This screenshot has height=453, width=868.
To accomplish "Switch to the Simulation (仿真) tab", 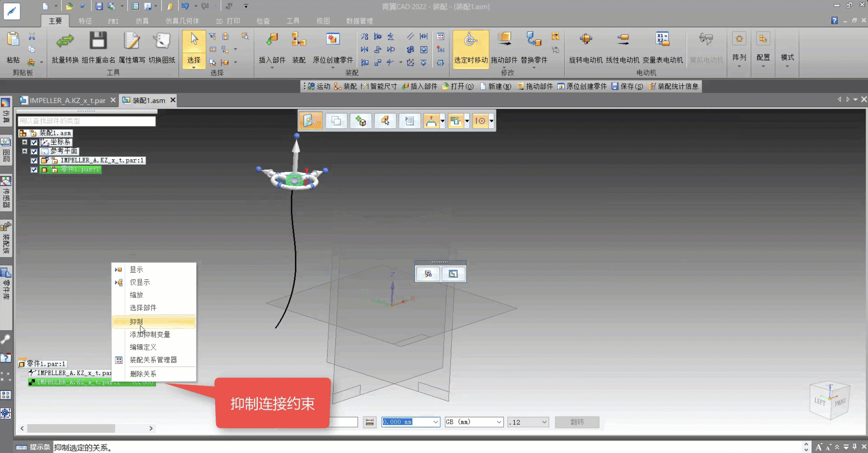I will point(142,21).
